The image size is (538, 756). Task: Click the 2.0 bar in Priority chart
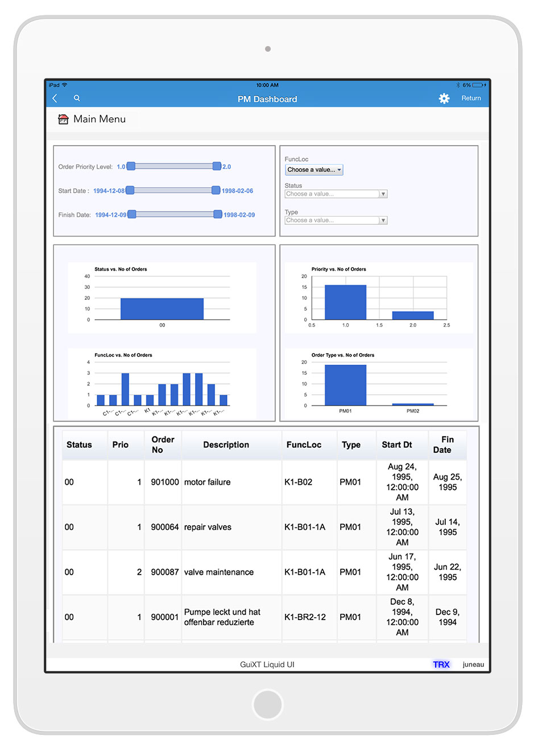tap(413, 315)
